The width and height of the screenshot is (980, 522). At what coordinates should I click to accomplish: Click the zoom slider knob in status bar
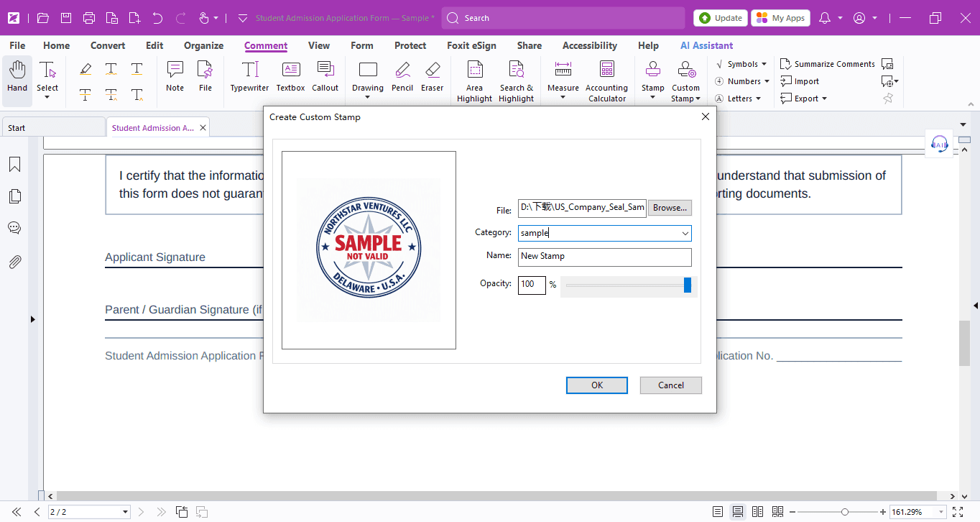click(x=846, y=512)
